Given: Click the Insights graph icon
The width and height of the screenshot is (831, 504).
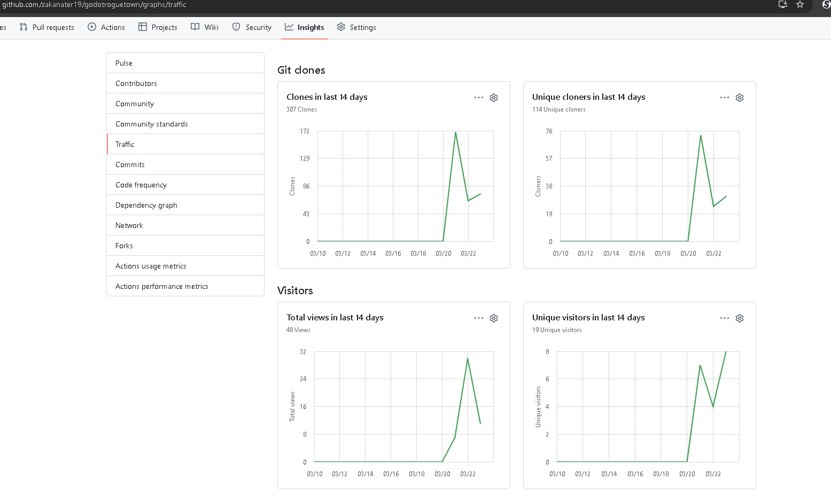Looking at the screenshot, I should [x=289, y=27].
